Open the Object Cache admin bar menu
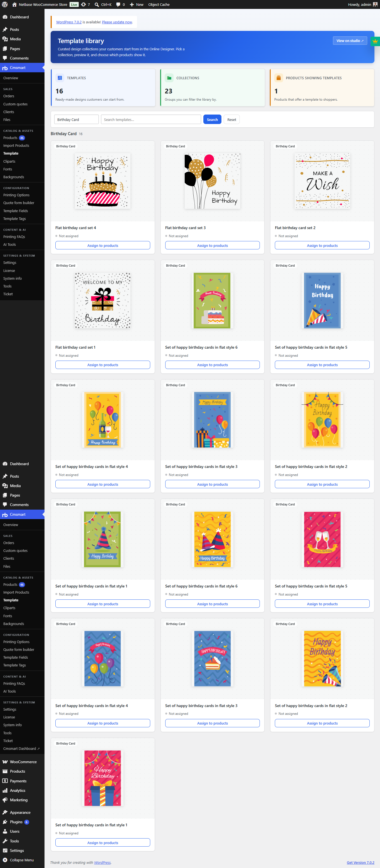 point(159,4)
